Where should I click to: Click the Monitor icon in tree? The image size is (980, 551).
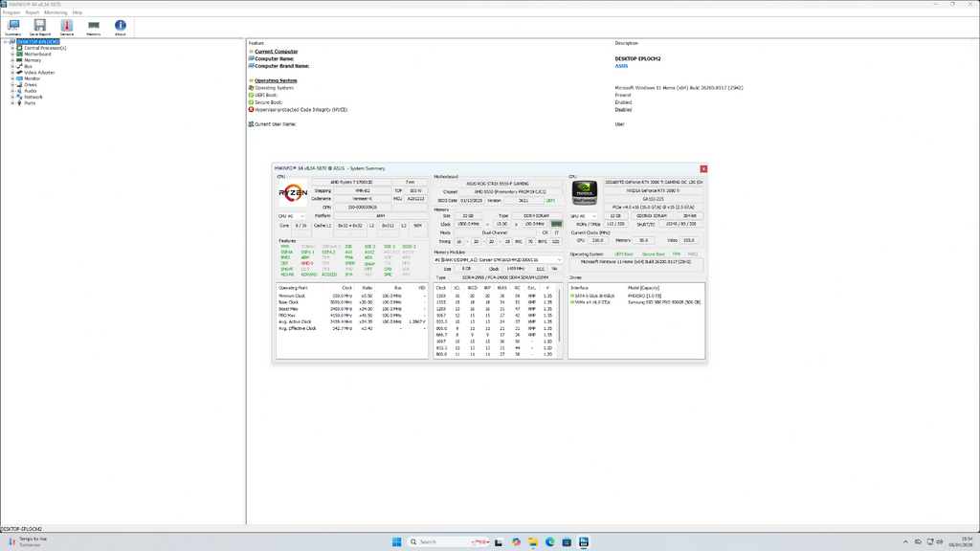click(x=19, y=78)
